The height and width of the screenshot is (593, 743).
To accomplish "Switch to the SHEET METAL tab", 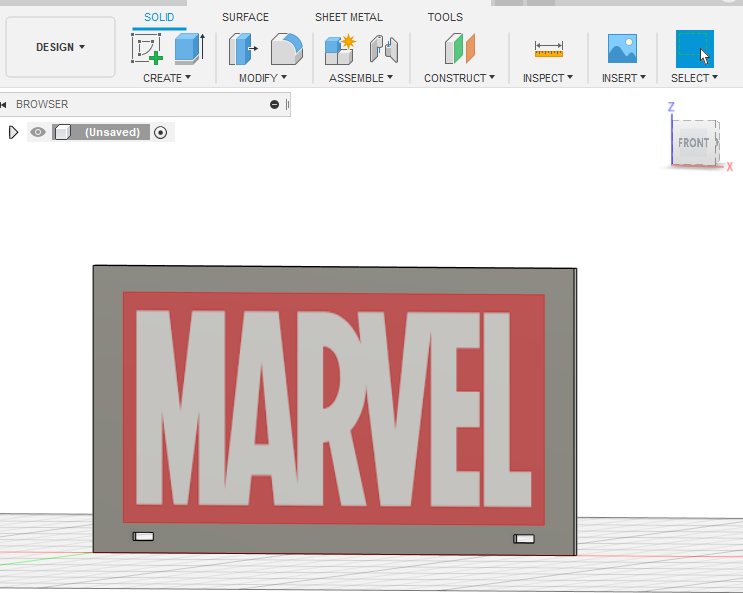I will [349, 18].
